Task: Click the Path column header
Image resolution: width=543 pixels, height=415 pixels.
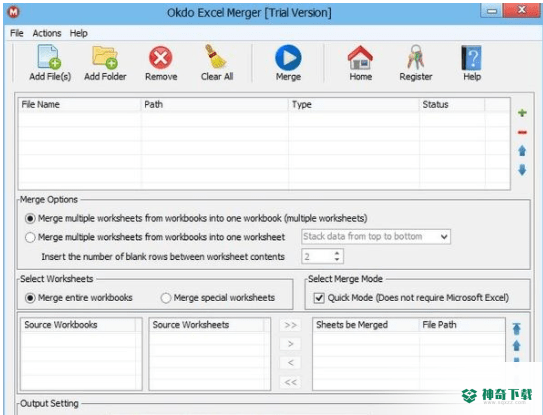Action: (215, 105)
